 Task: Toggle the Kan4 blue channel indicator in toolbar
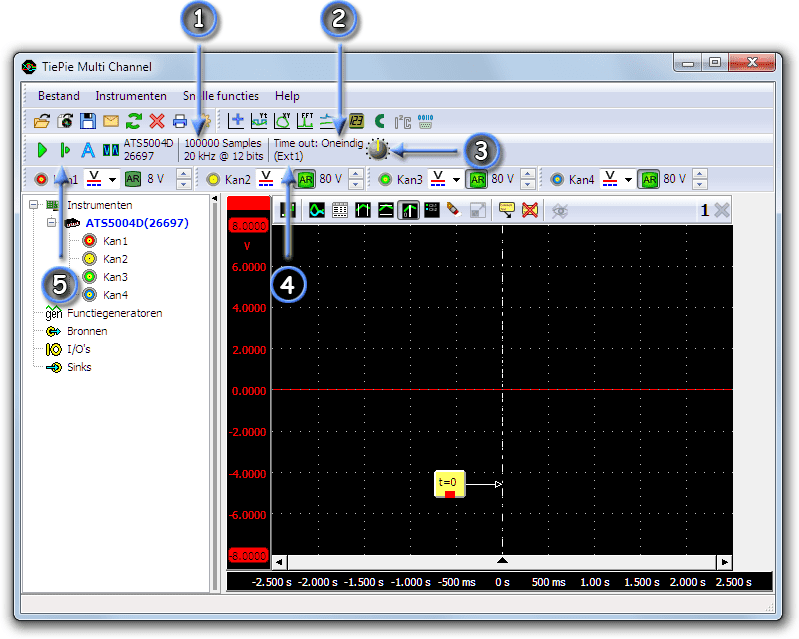(557, 179)
